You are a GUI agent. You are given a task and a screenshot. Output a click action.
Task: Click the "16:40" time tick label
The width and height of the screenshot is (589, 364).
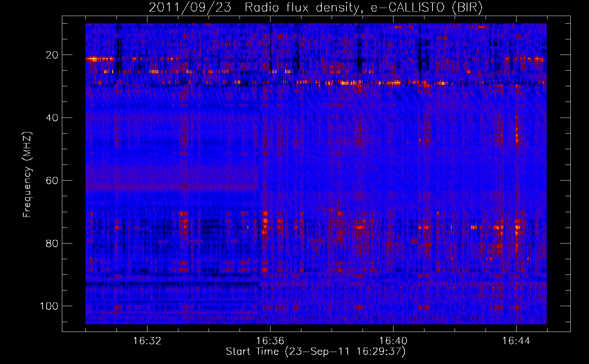pyautogui.click(x=393, y=341)
